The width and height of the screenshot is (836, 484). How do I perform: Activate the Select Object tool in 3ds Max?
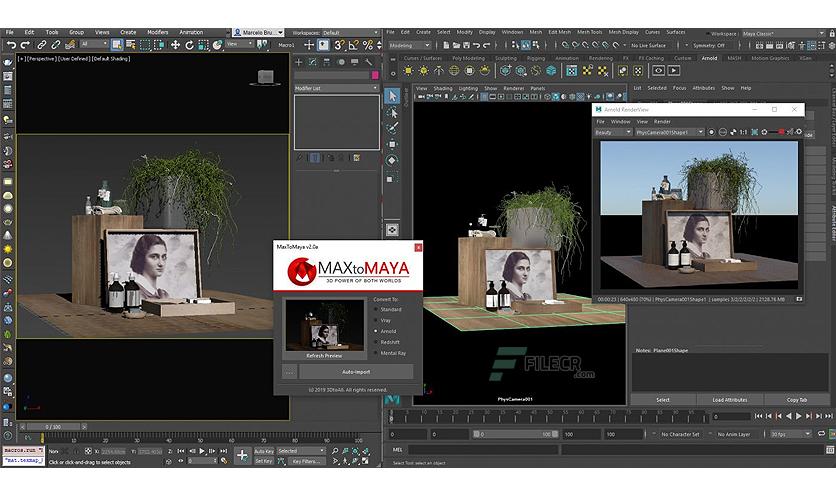click(x=117, y=45)
